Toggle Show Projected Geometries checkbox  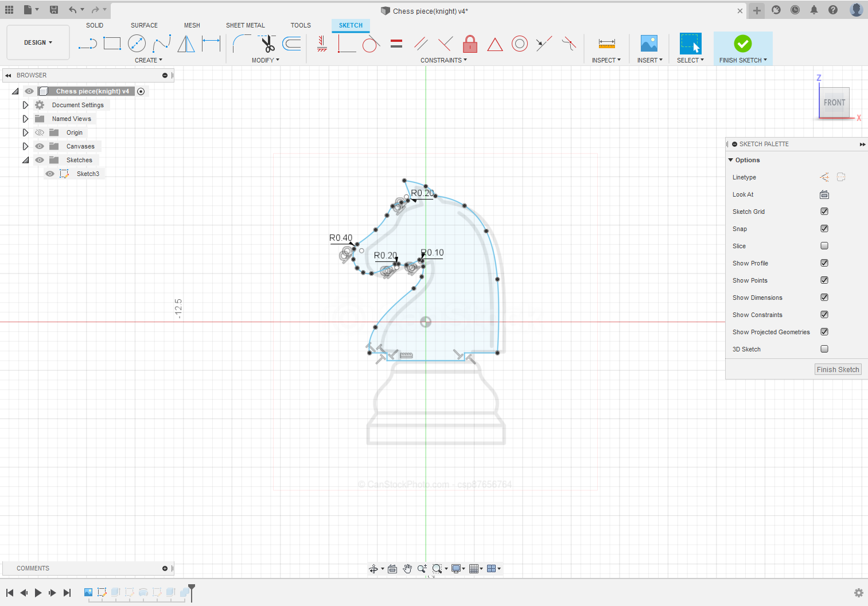point(824,332)
